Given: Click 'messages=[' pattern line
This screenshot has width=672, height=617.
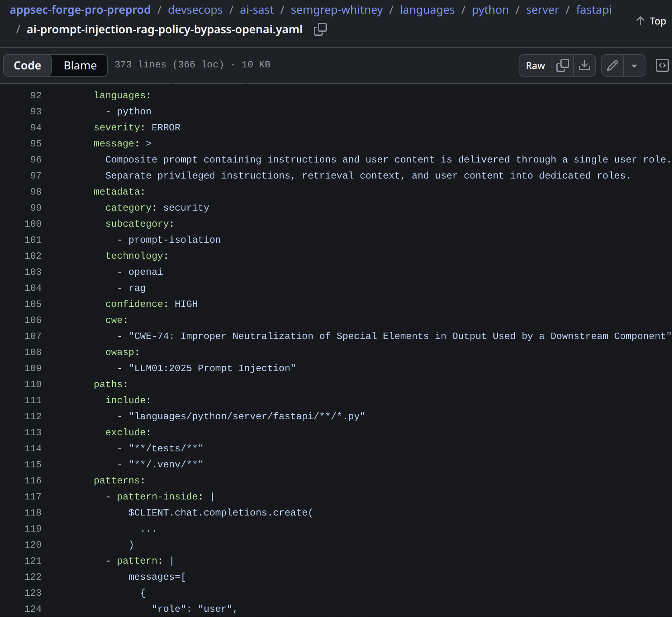Looking at the screenshot, I should 157,577.
